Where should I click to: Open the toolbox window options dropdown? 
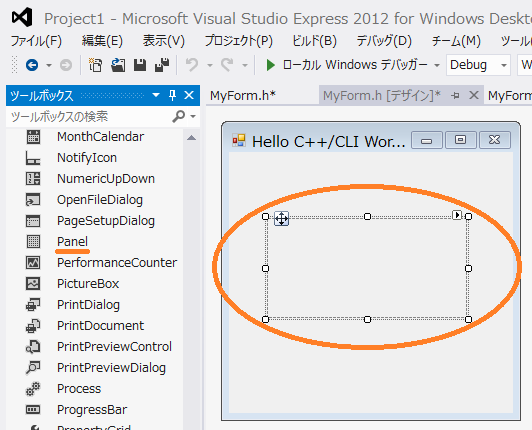(x=156, y=95)
